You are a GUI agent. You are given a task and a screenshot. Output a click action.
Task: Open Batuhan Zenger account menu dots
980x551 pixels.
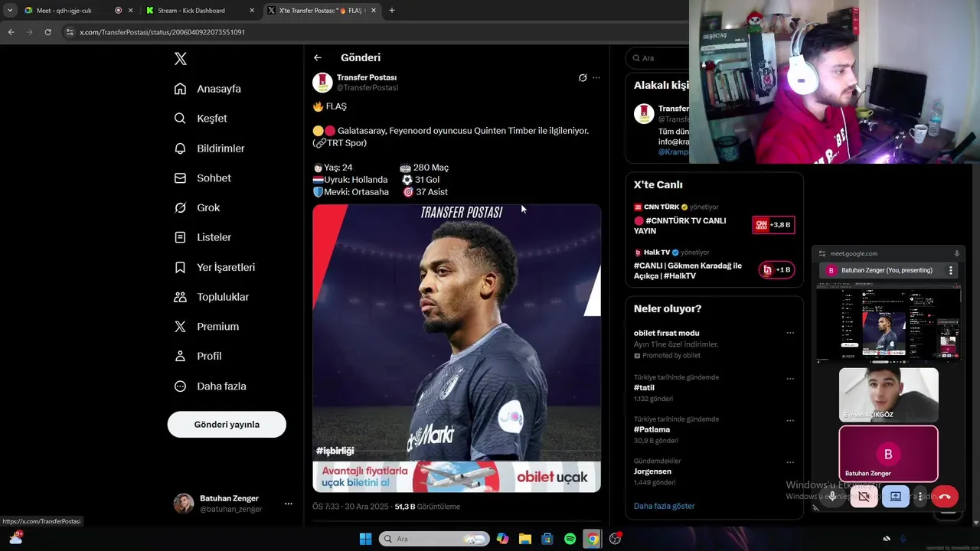pyautogui.click(x=289, y=504)
